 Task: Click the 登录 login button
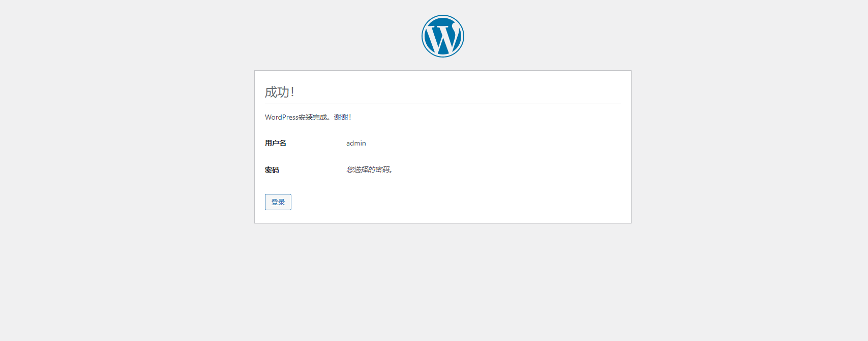click(278, 202)
